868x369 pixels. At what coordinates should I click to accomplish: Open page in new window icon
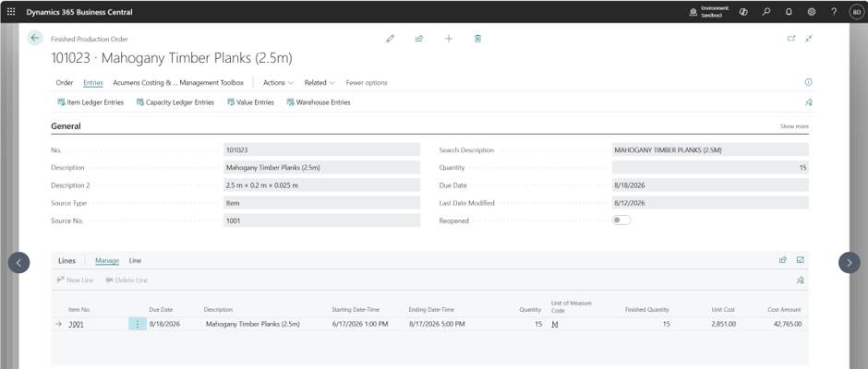[791, 38]
